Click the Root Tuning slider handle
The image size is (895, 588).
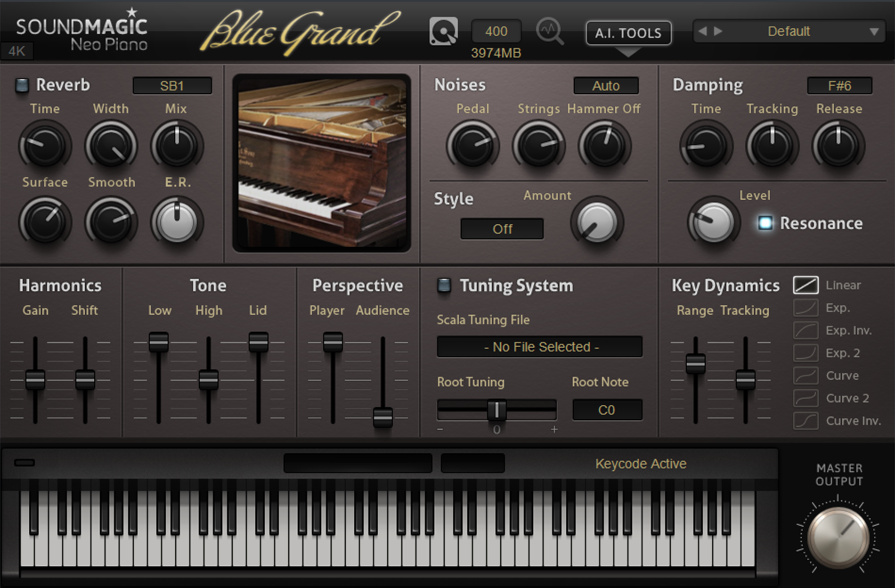pyautogui.click(x=496, y=410)
